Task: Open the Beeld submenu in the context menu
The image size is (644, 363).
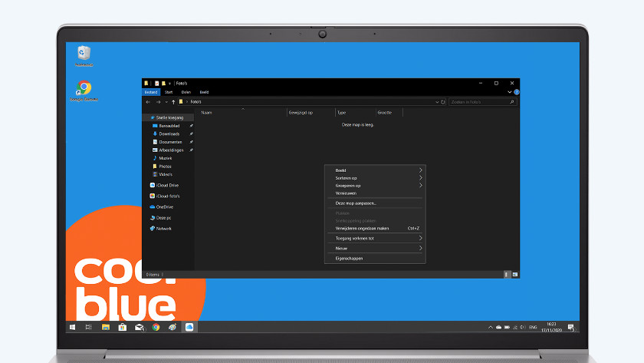Action: click(x=375, y=170)
